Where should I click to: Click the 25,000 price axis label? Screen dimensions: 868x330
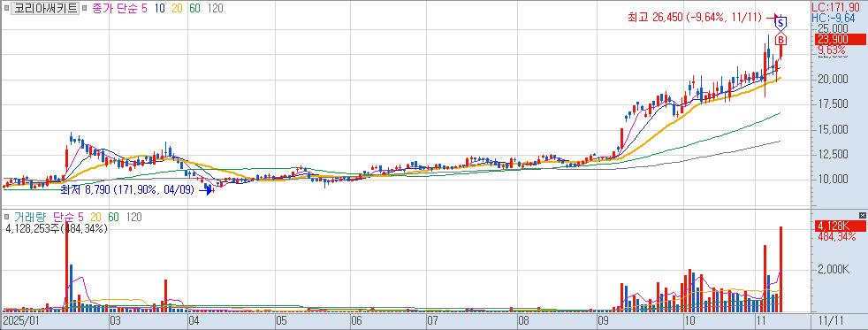tap(833, 29)
